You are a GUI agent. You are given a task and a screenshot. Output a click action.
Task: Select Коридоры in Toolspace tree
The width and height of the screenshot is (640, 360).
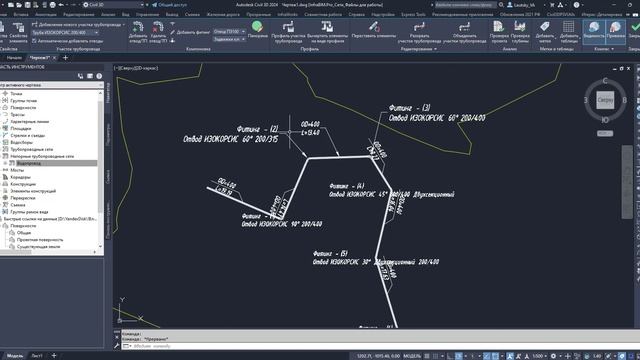[x=20, y=177]
